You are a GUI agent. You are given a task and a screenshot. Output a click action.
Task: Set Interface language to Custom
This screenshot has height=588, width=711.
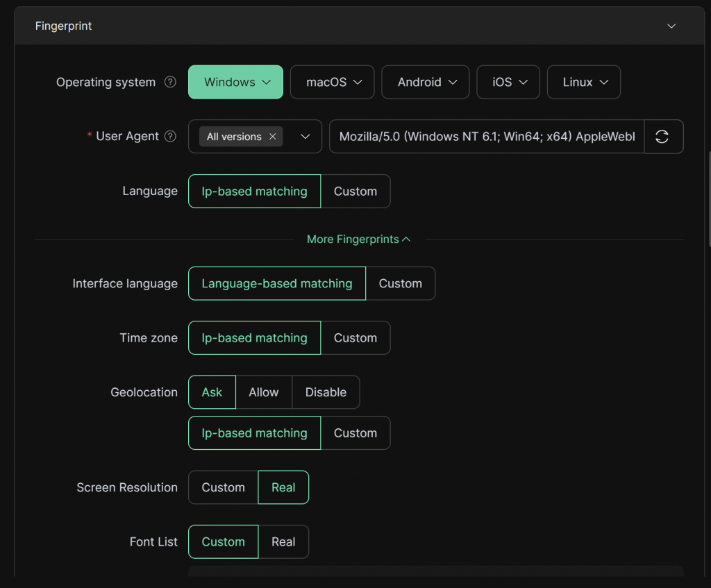(x=400, y=284)
